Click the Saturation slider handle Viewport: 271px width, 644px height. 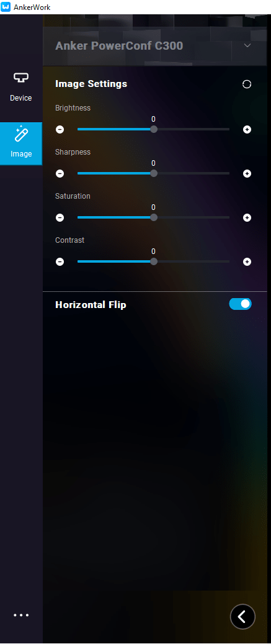[x=153, y=218]
